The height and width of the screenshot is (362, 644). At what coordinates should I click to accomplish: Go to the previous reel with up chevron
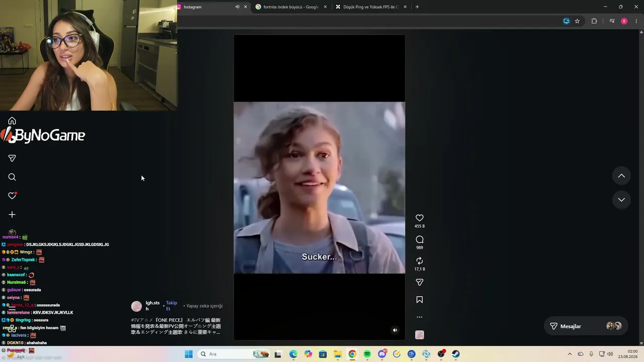621,176
